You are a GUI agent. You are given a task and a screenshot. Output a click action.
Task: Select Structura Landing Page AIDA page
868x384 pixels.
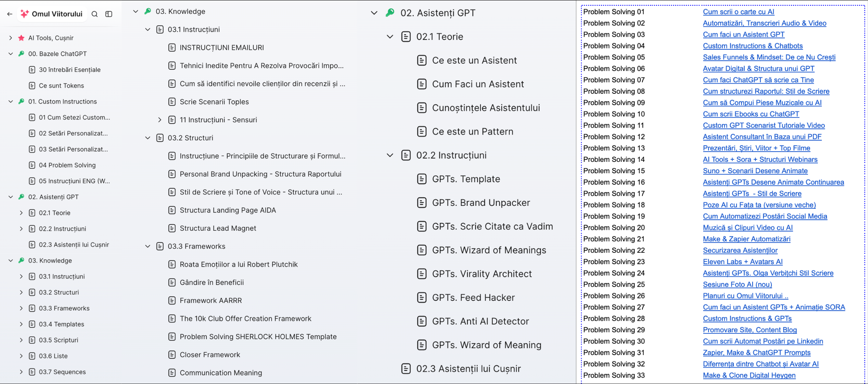pyautogui.click(x=228, y=210)
